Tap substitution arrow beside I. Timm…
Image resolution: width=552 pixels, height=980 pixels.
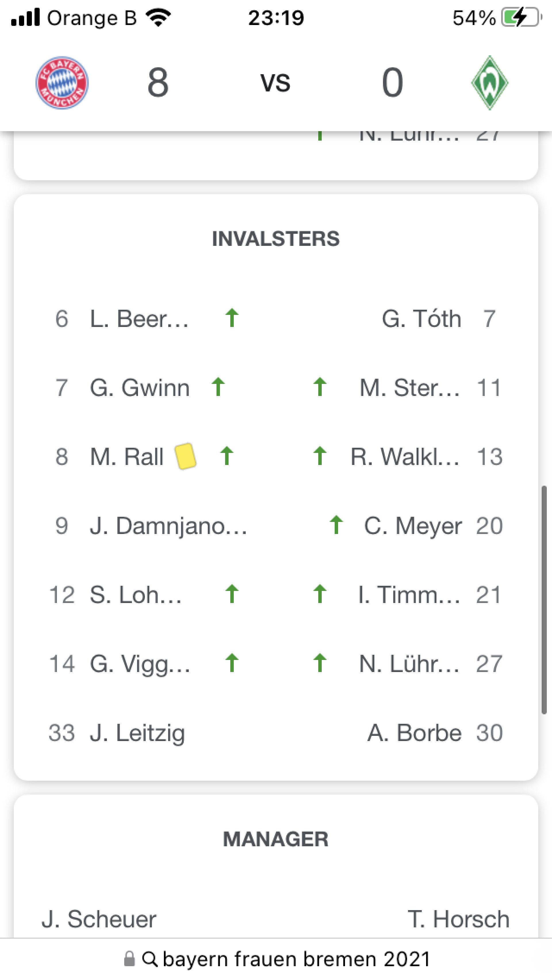[320, 594]
